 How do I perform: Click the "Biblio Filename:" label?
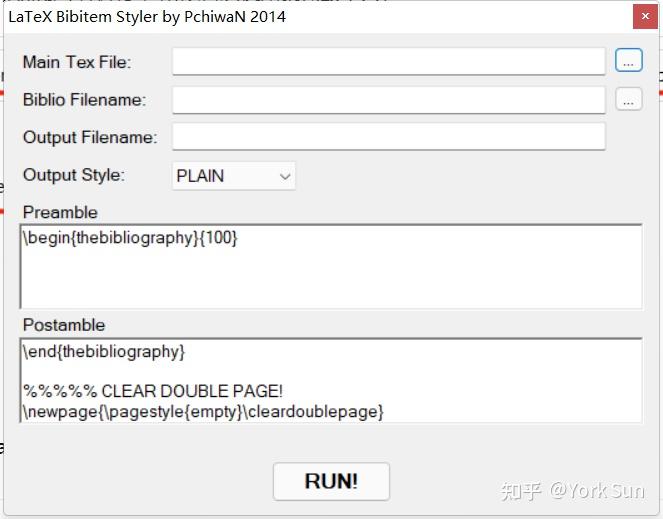pos(84,100)
